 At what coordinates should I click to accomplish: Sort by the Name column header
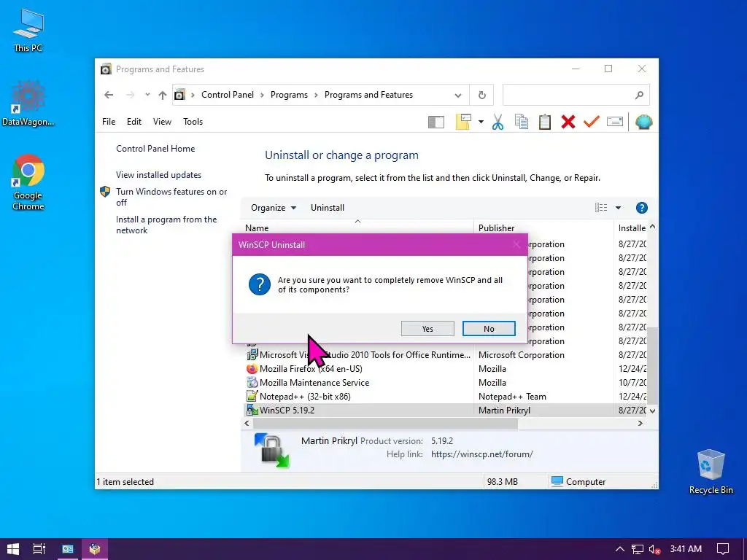pos(357,227)
